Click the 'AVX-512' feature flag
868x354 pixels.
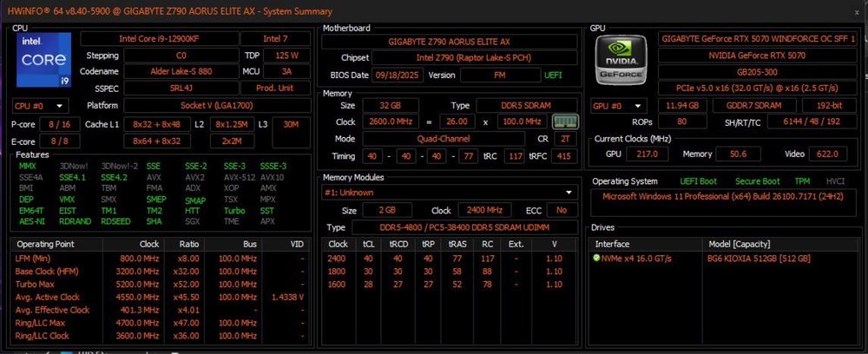[x=239, y=178]
